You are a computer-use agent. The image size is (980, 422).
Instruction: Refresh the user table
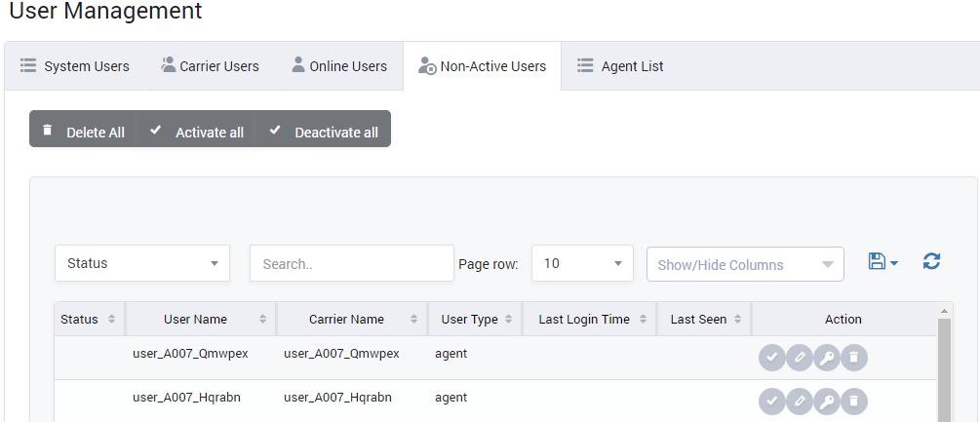[931, 261]
